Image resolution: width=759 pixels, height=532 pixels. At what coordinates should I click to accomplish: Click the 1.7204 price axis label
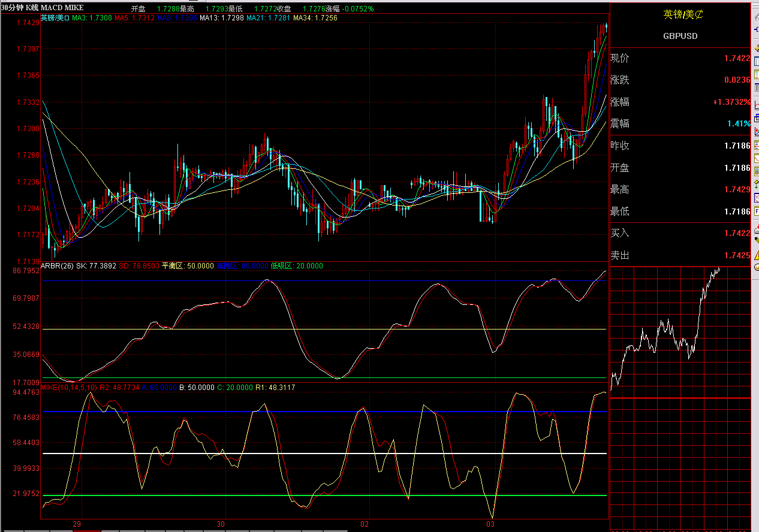(28, 208)
